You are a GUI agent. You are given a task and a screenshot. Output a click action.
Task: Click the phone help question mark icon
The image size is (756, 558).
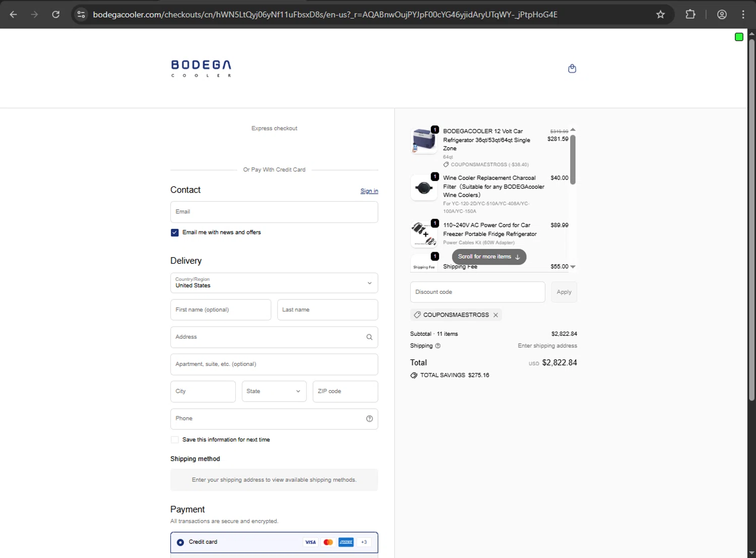coord(369,419)
